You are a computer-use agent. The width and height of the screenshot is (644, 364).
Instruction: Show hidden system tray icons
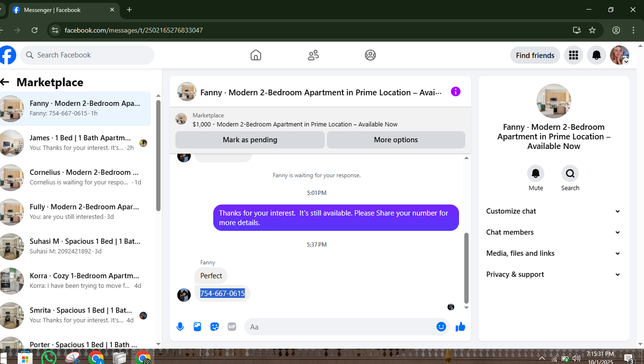[x=542, y=358]
